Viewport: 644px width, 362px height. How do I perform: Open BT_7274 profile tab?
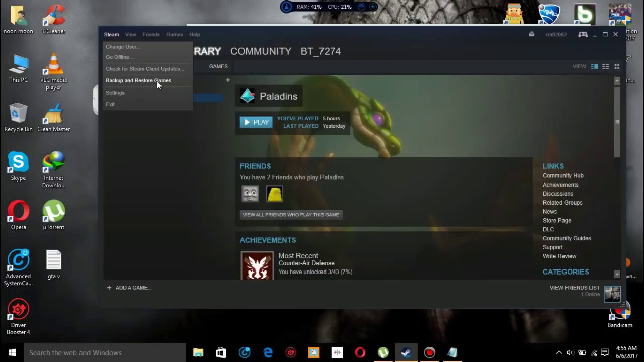coord(320,51)
